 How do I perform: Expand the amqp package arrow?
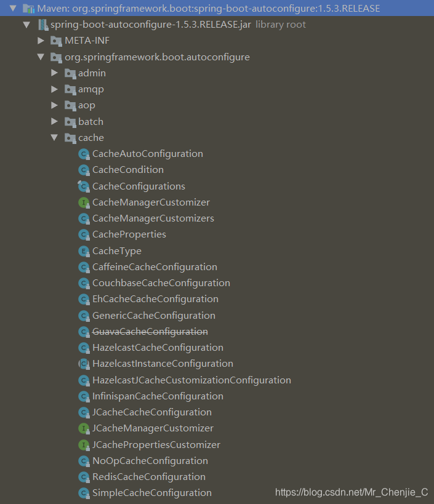(x=54, y=89)
